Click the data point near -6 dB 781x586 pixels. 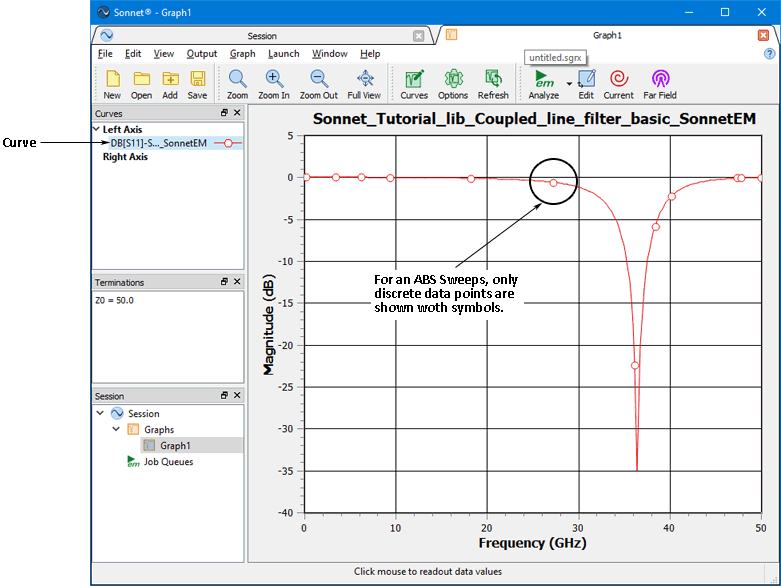(655, 227)
